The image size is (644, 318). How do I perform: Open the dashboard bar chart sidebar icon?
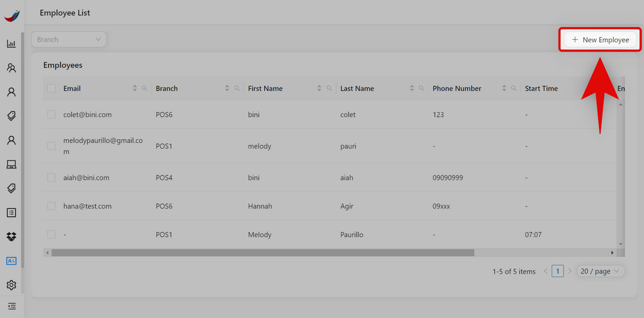pyautogui.click(x=11, y=44)
